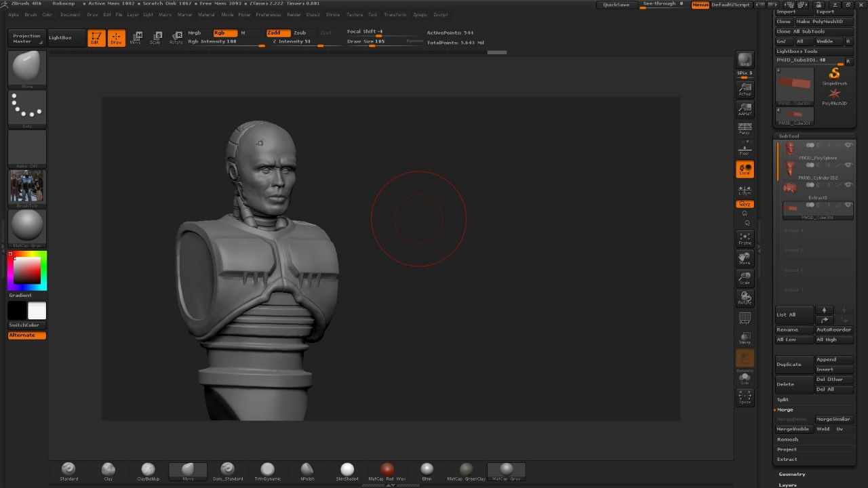Open the Brush menu
The image size is (868, 488).
pos(31,14)
